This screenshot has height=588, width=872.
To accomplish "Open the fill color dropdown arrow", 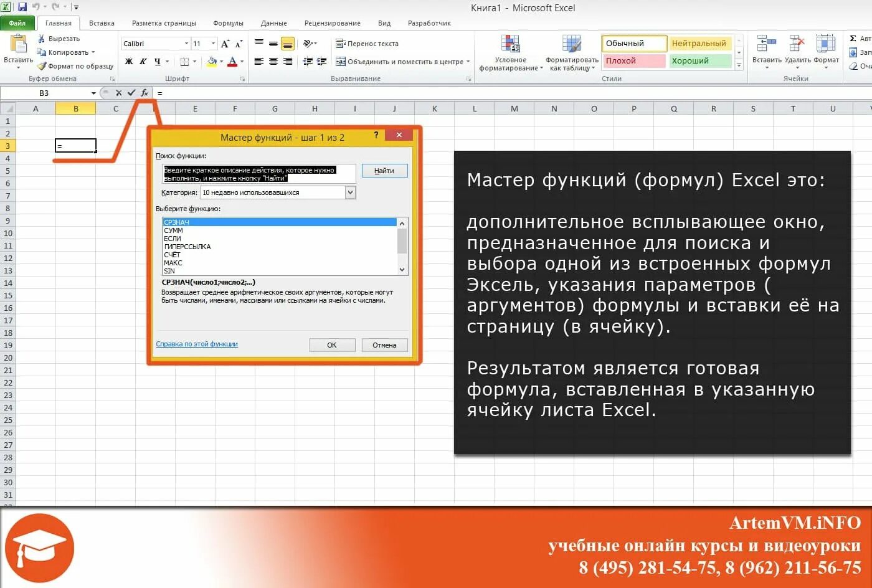I will 222,62.
